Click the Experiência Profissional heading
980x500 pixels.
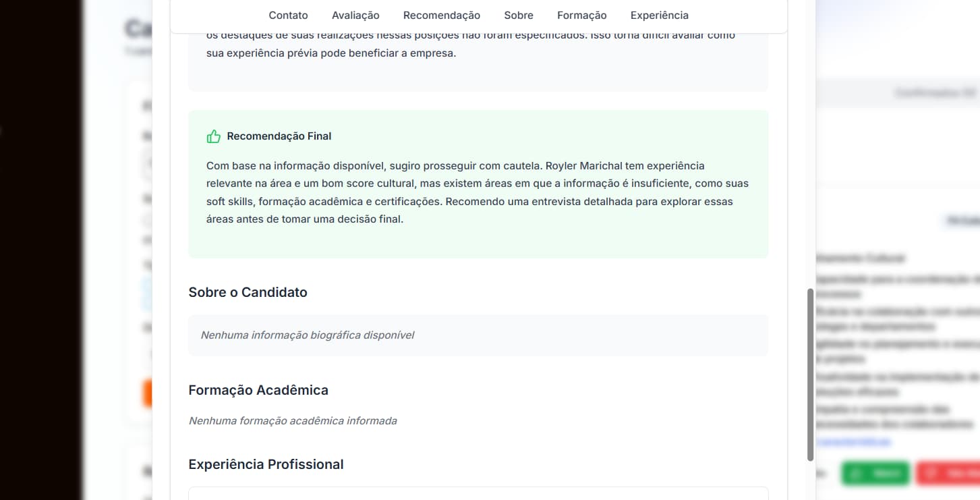266,464
